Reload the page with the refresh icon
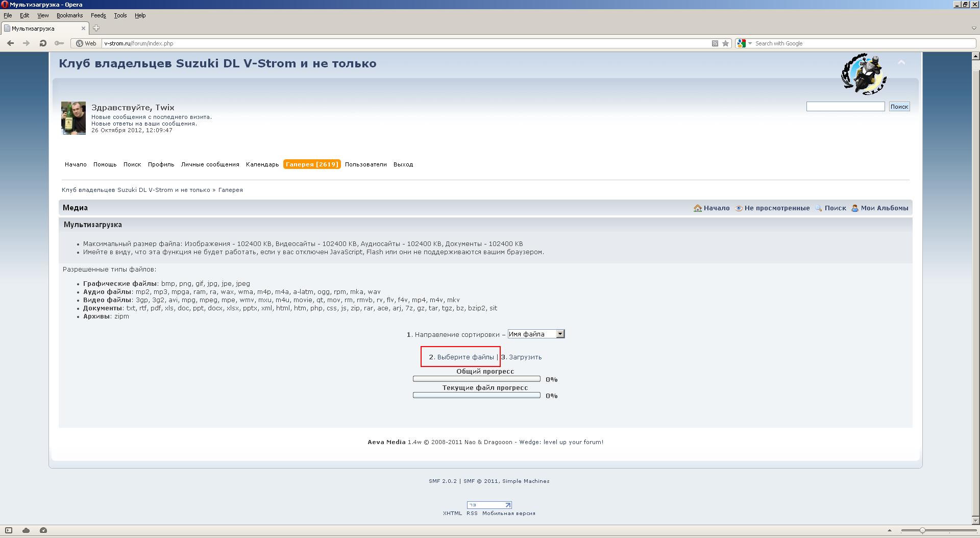Viewport: 980px width, 538px height. click(x=43, y=43)
